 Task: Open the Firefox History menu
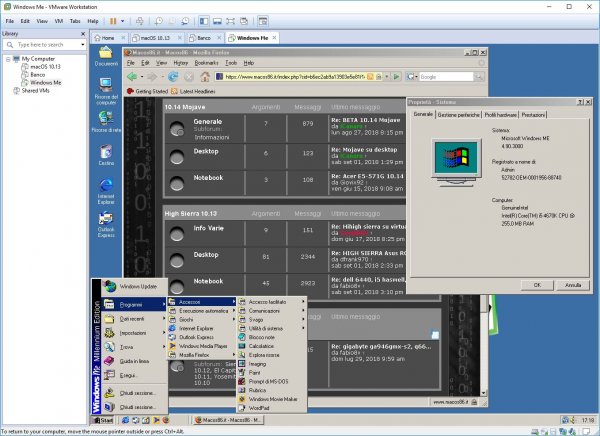[181, 63]
